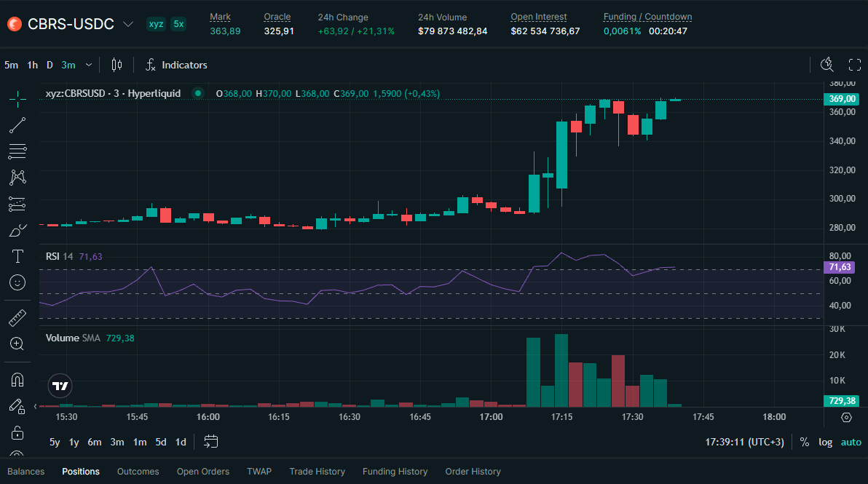Open the Order History tab
Image resolution: width=868 pixels, height=484 pixels.
click(473, 472)
